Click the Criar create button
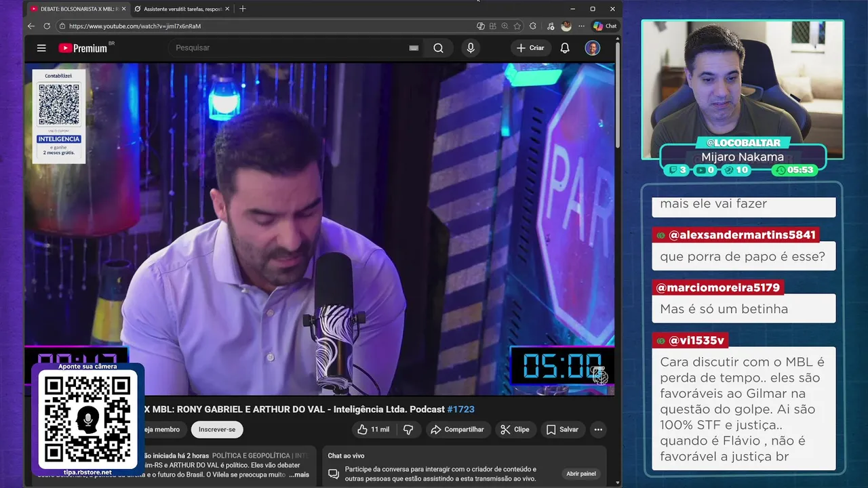This screenshot has width=868, height=488. [x=530, y=48]
